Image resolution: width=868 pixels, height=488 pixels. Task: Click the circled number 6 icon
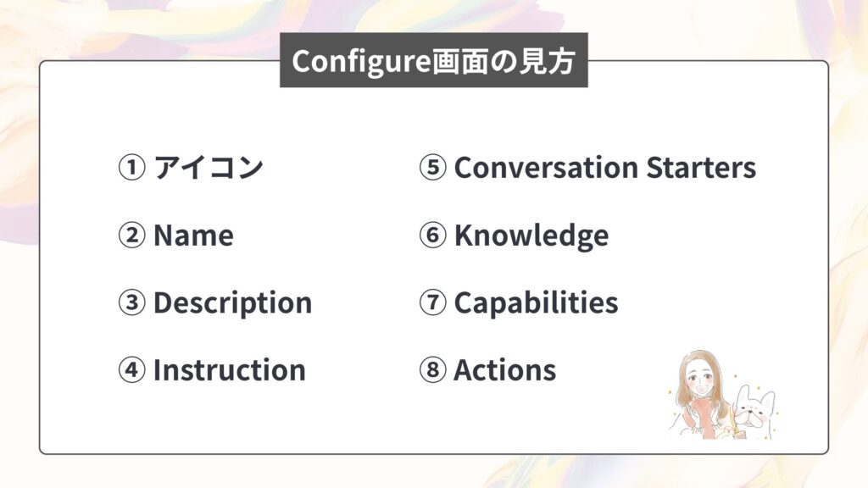433,236
